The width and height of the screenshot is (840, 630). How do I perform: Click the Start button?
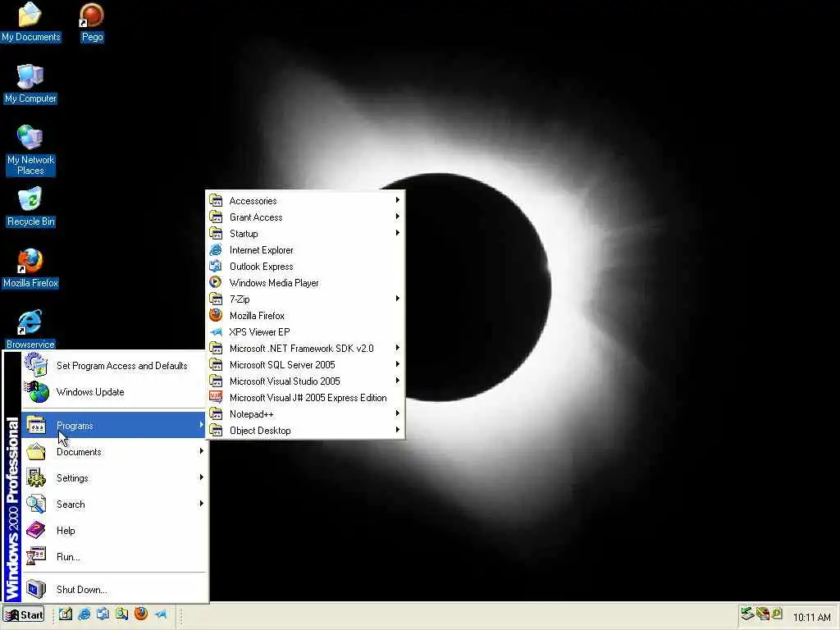pos(24,615)
